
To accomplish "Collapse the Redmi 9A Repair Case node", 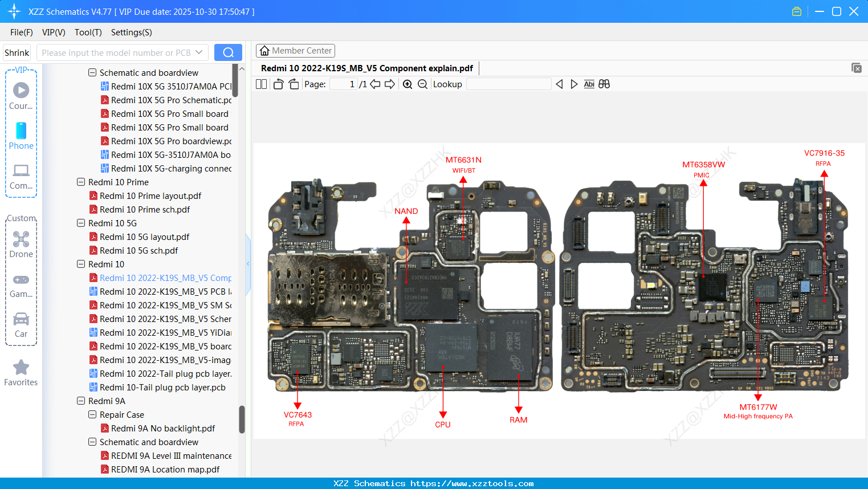I will click(x=91, y=414).
